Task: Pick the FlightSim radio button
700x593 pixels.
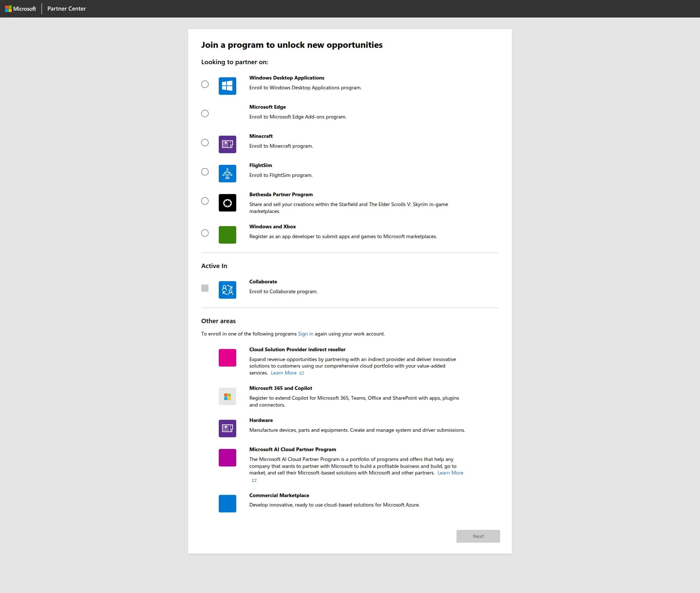Action: coord(205,172)
